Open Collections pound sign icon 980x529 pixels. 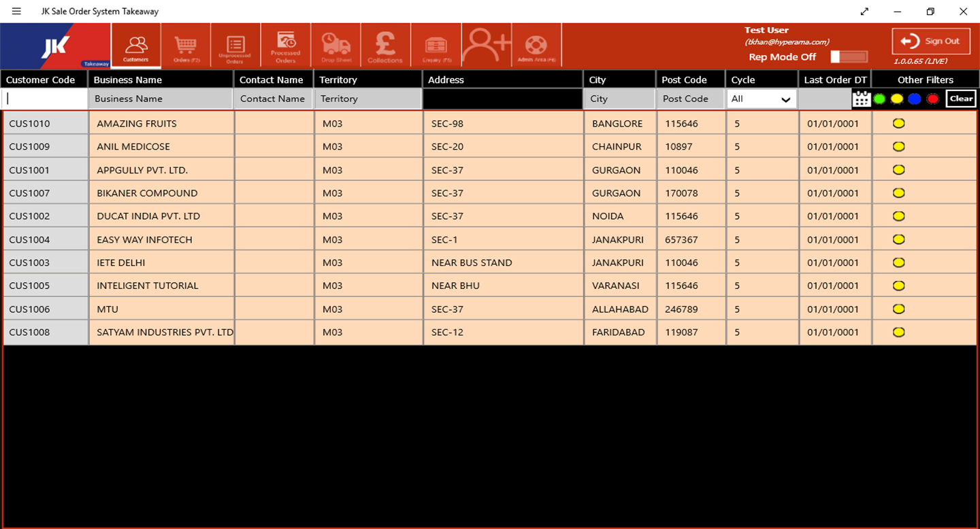tap(386, 46)
